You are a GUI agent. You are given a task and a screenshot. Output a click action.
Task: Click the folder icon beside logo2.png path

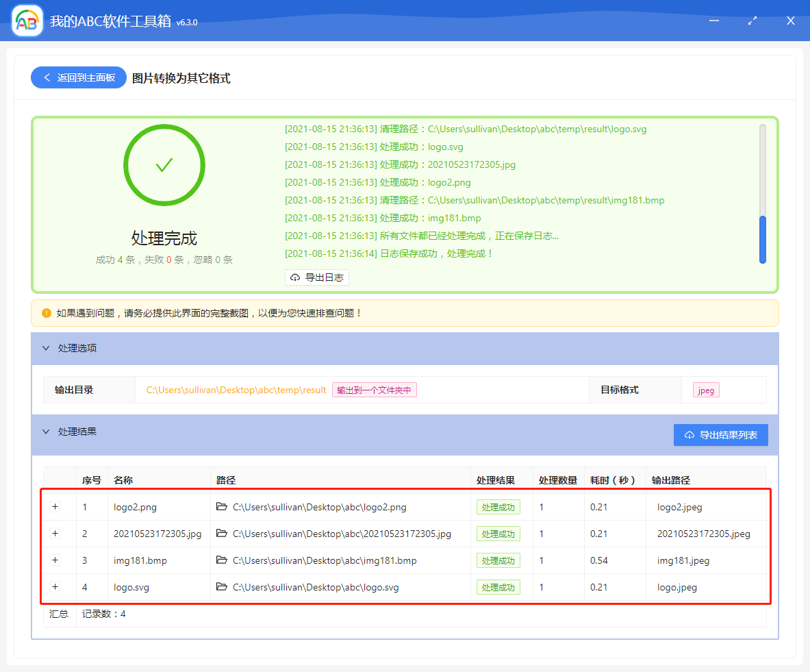click(223, 507)
